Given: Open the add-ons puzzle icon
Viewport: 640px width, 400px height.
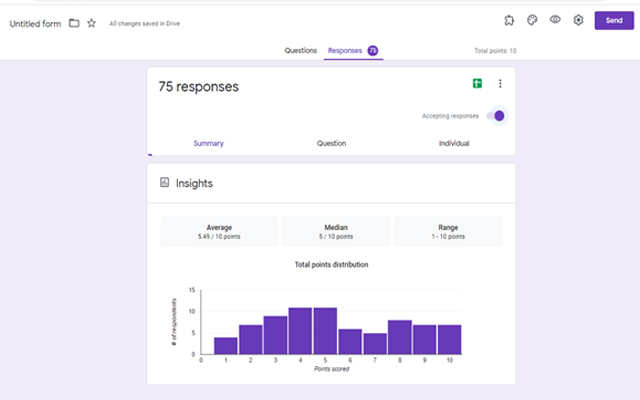Looking at the screenshot, I should coord(509,20).
